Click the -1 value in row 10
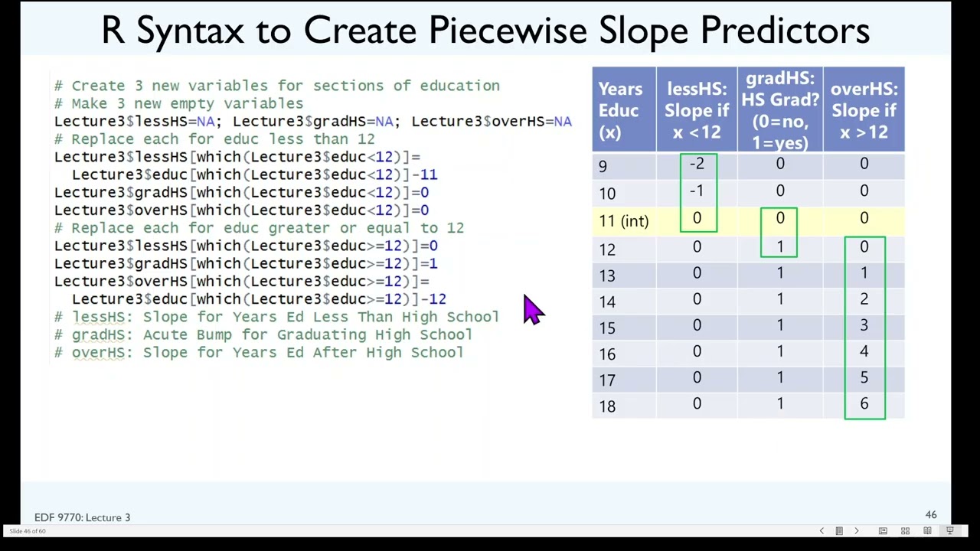 coord(697,191)
